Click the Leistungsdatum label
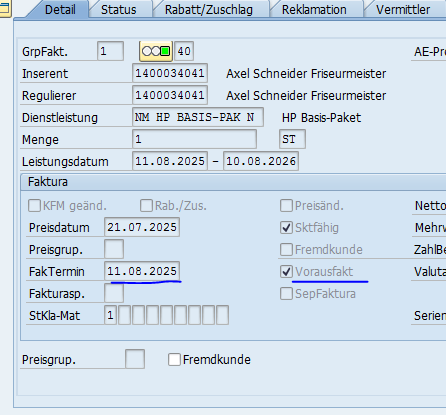This screenshot has height=415, width=446. tap(65, 162)
